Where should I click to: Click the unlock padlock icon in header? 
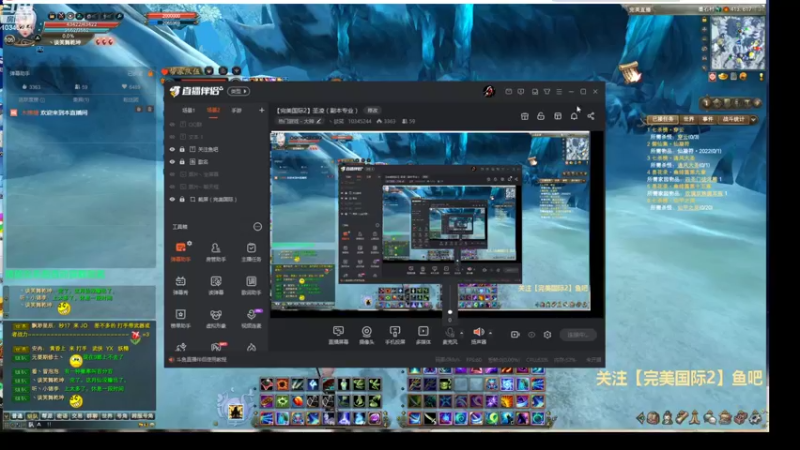(541, 116)
